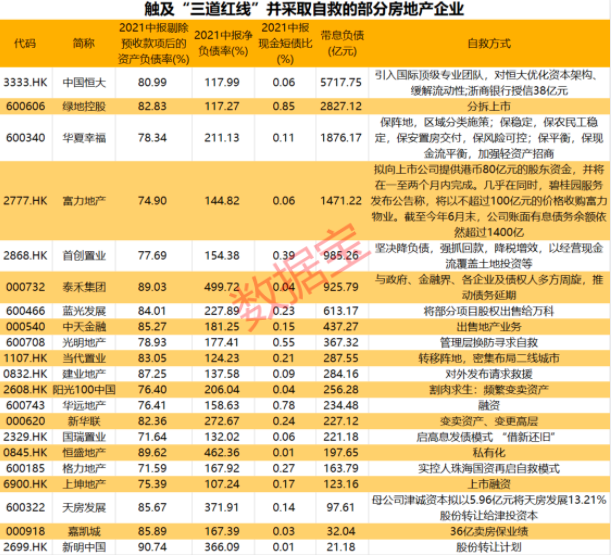This screenshot has height=555, width=611.
Task: Select company name 格力地产
Action: coord(84,468)
